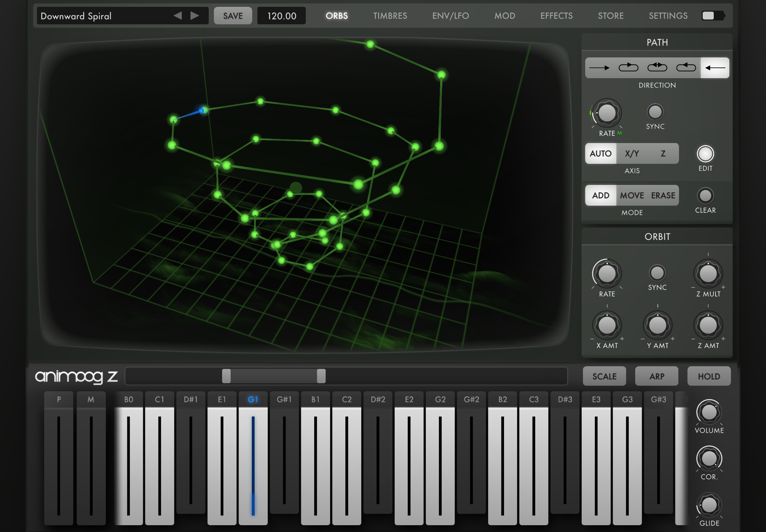
Task: Select the loop backward direction icon
Action: pyautogui.click(x=686, y=68)
